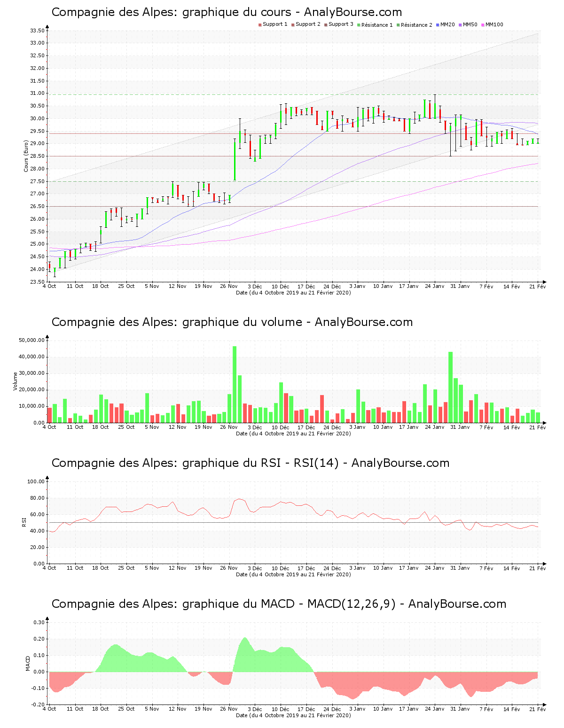
Task: Click the Support 3 legend color square
Action: (326, 25)
